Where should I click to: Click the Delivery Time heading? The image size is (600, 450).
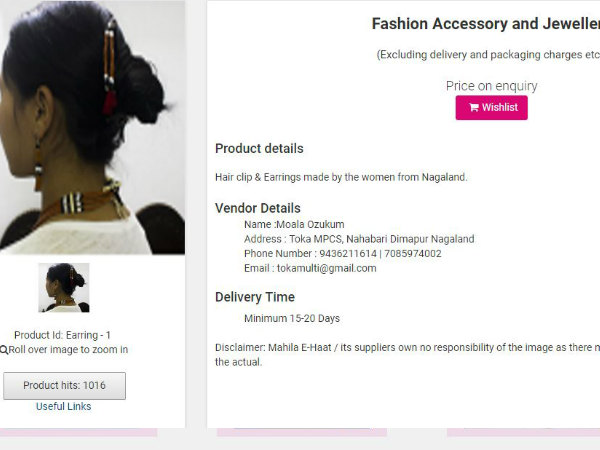(255, 297)
